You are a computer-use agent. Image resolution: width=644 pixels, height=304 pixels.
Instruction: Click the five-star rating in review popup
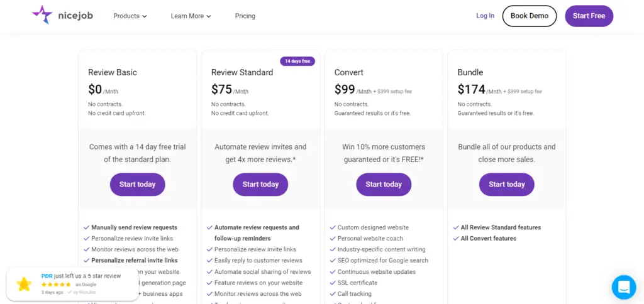(56, 285)
